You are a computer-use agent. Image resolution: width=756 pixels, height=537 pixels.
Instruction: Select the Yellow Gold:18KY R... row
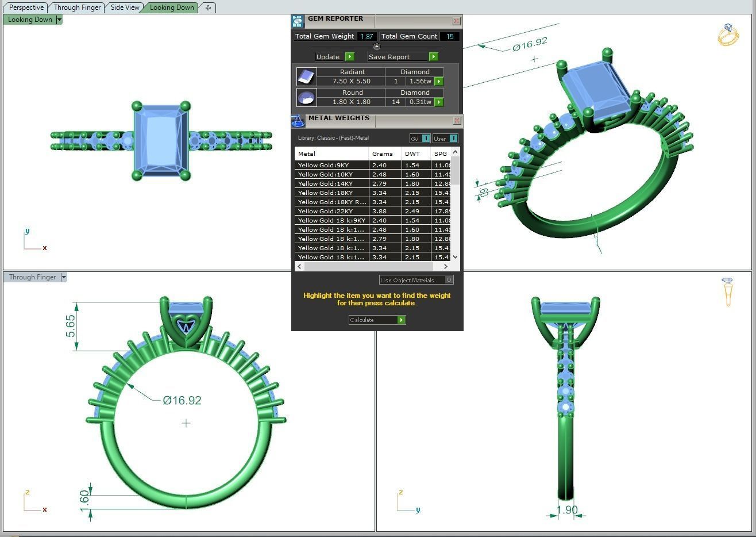pyautogui.click(x=373, y=202)
